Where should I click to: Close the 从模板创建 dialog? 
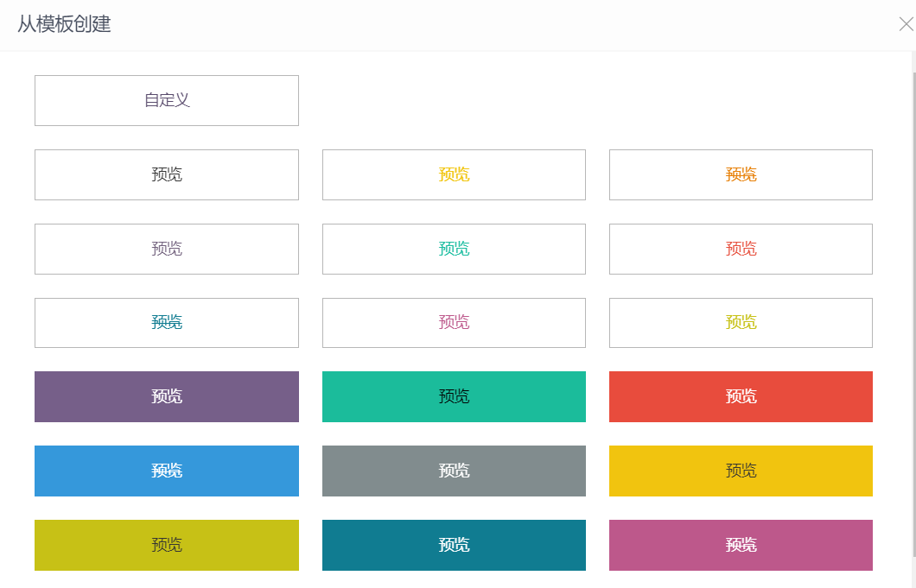point(906,24)
